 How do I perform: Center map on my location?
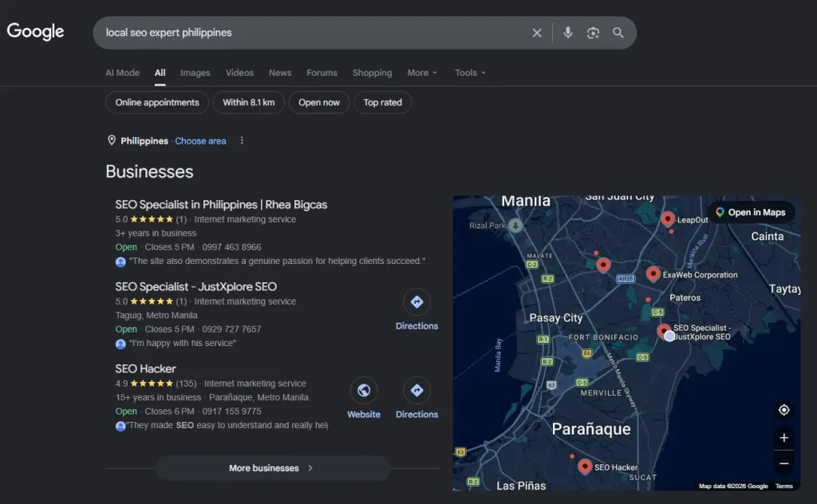click(783, 410)
